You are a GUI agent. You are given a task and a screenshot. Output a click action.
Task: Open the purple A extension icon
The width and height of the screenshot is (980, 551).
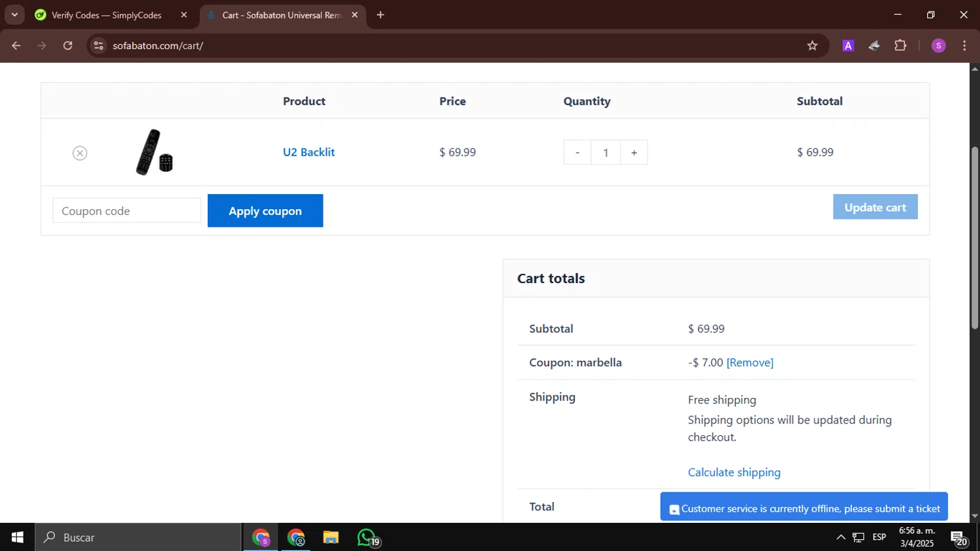click(x=848, y=46)
